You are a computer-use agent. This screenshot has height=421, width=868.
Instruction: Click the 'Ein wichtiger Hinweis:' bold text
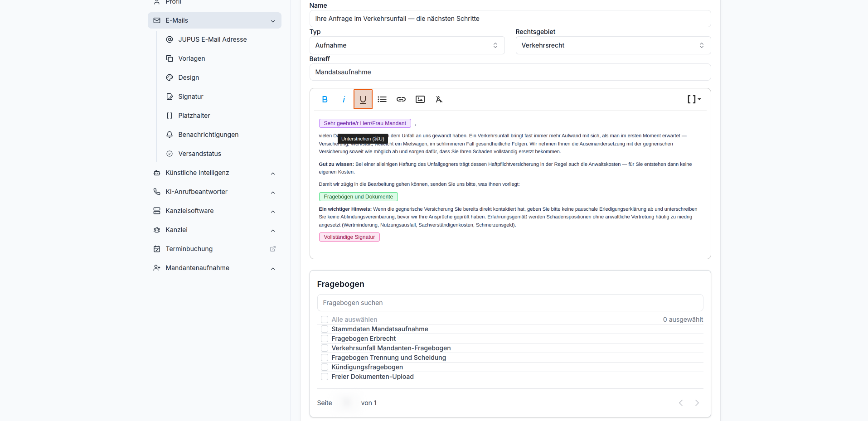[345, 209]
